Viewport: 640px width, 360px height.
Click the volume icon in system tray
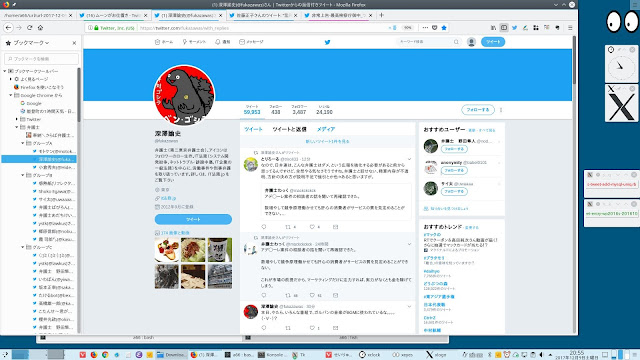pyautogui.click(x=541, y=355)
